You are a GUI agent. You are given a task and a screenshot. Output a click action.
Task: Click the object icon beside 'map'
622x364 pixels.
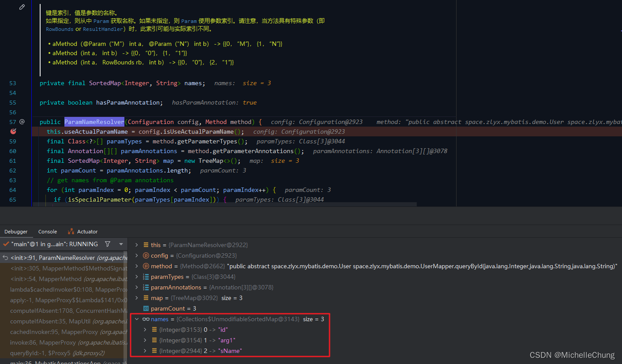coord(146,298)
